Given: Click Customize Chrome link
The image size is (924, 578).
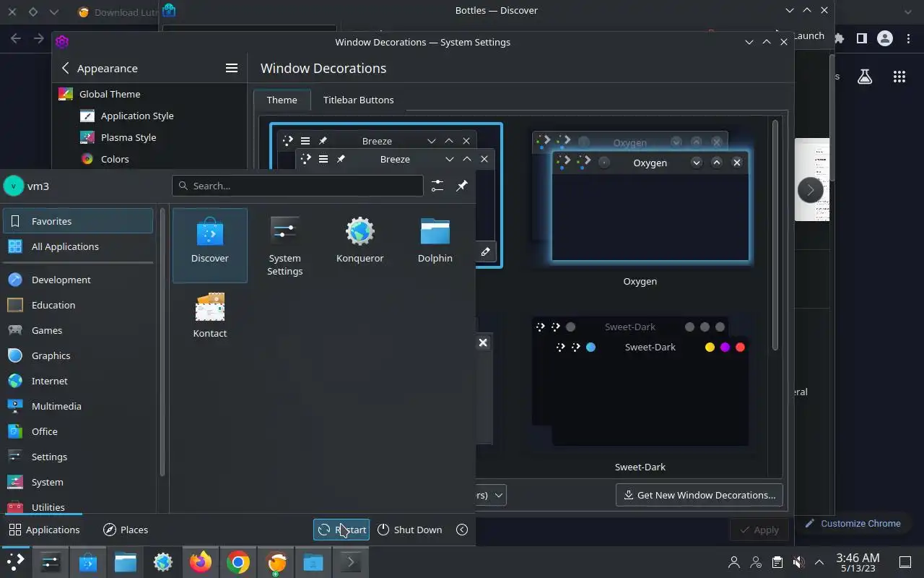Looking at the screenshot, I should point(853,523).
